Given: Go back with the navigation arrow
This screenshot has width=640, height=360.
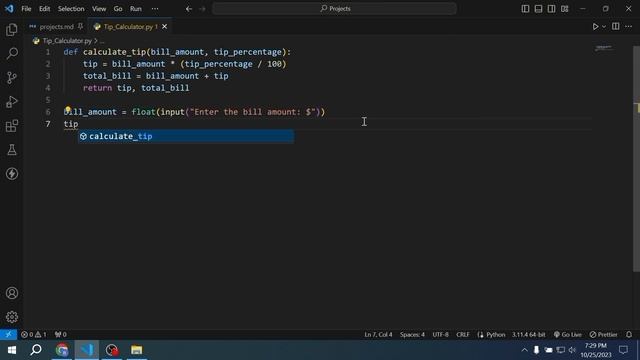Looking at the screenshot, I should pos(189,9).
